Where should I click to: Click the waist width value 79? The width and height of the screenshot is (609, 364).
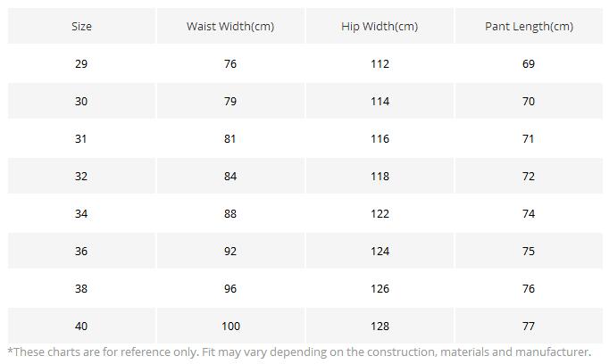pyautogui.click(x=230, y=102)
